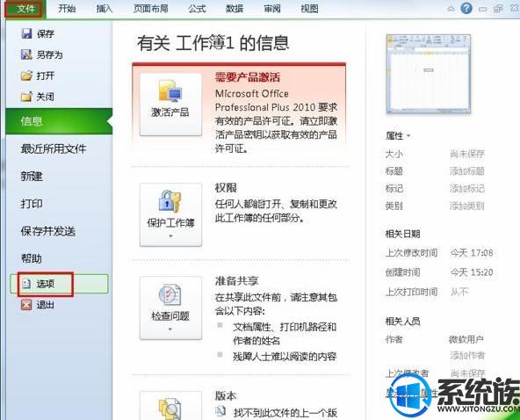Image resolution: width=520 pixels, height=420 pixels.
Task: Switch to the Insert (插入) tab
Action: (x=105, y=8)
